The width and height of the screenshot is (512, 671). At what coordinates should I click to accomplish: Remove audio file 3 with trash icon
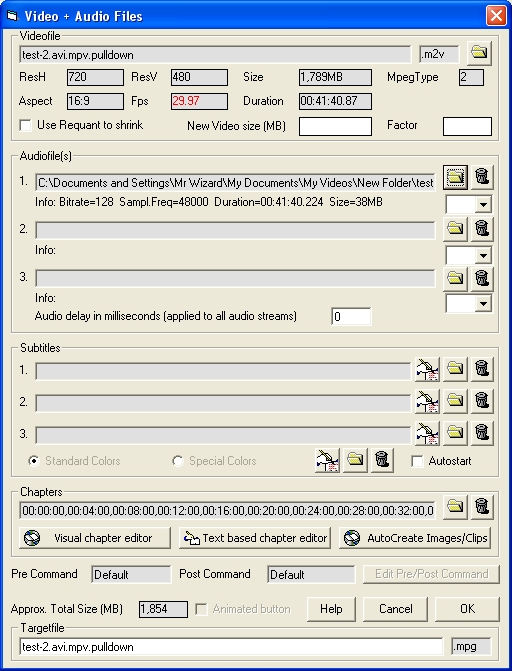point(482,279)
